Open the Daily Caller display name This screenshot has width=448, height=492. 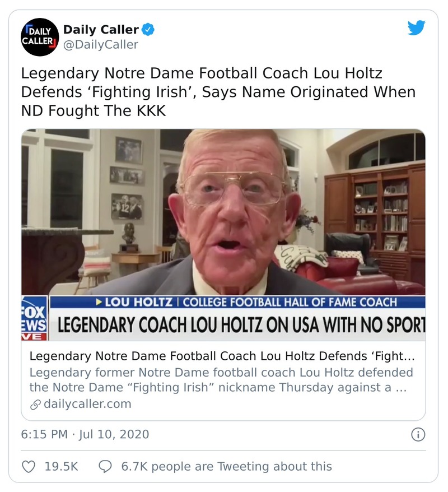[101, 29]
